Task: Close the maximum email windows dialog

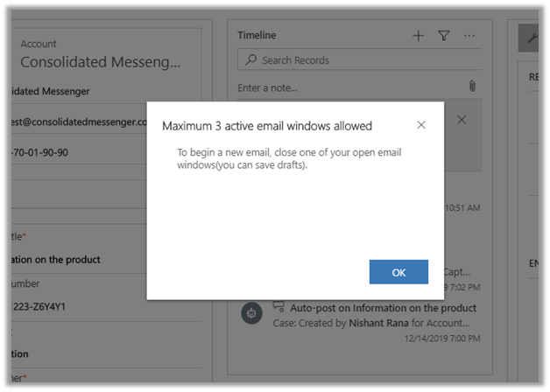Action: point(421,125)
